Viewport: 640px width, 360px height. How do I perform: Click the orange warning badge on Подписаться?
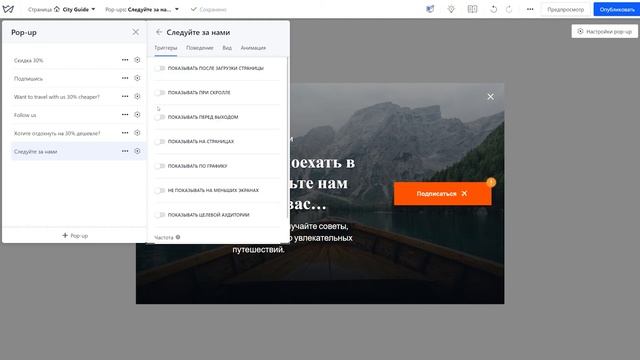click(491, 182)
